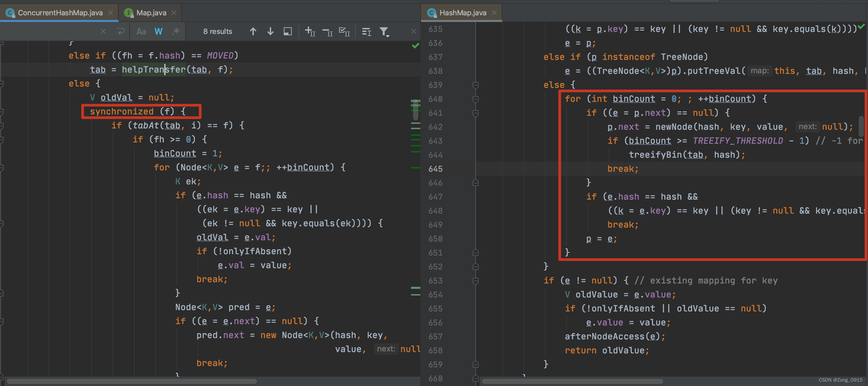The height and width of the screenshot is (386, 868).
Task: Select the HashMap.java tab
Action: (x=462, y=13)
